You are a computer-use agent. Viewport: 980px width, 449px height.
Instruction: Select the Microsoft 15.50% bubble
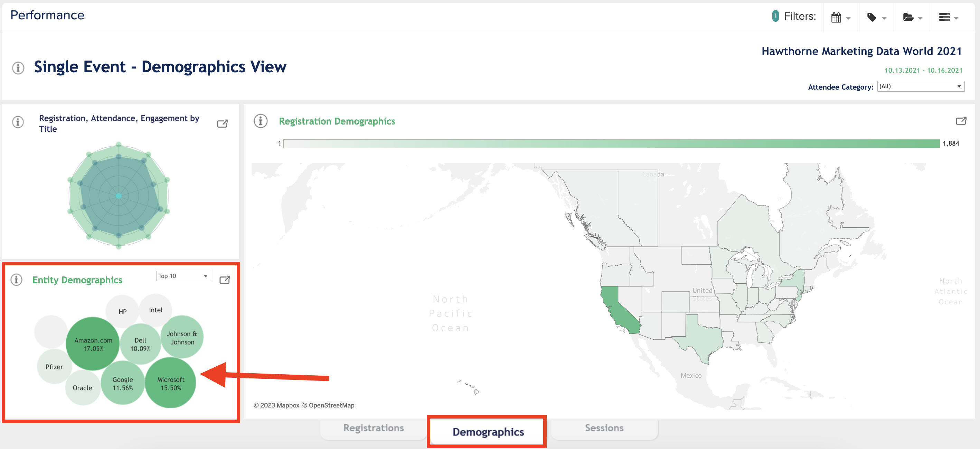pyautogui.click(x=170, y=383)
